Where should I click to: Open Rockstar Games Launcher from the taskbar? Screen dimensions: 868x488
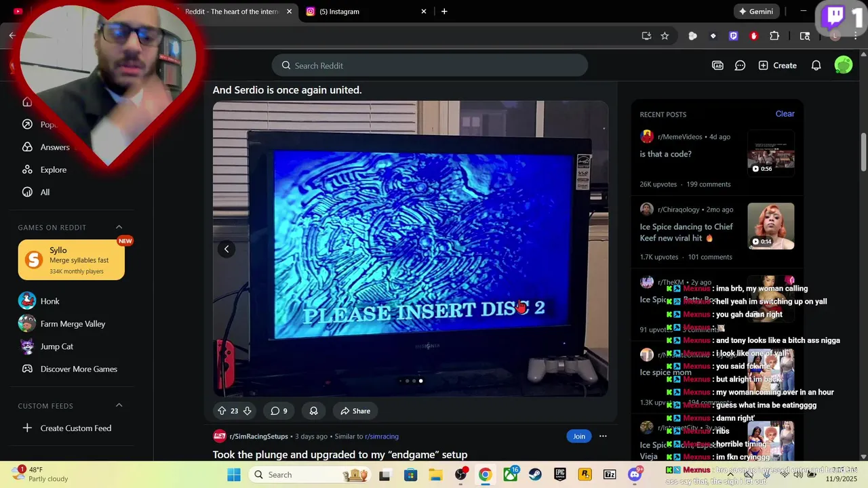(585, 474)
